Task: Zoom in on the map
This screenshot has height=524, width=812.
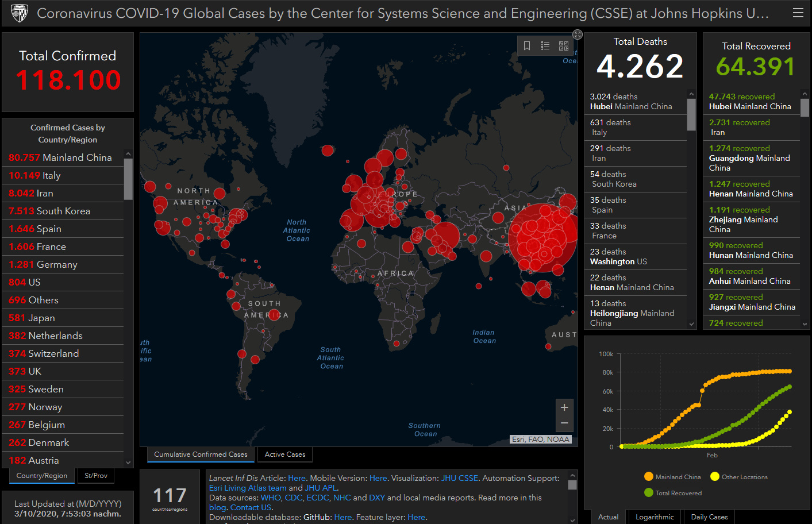Action: [x=564, y=407]
